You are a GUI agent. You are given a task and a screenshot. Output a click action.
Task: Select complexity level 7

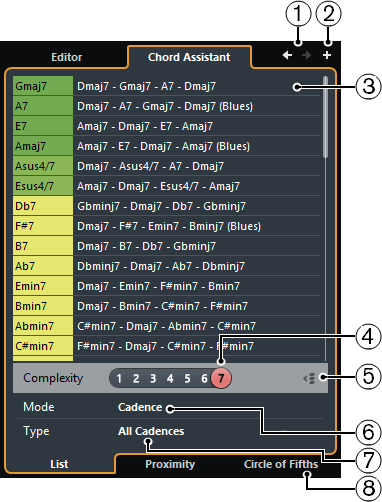tap(221, 378)
